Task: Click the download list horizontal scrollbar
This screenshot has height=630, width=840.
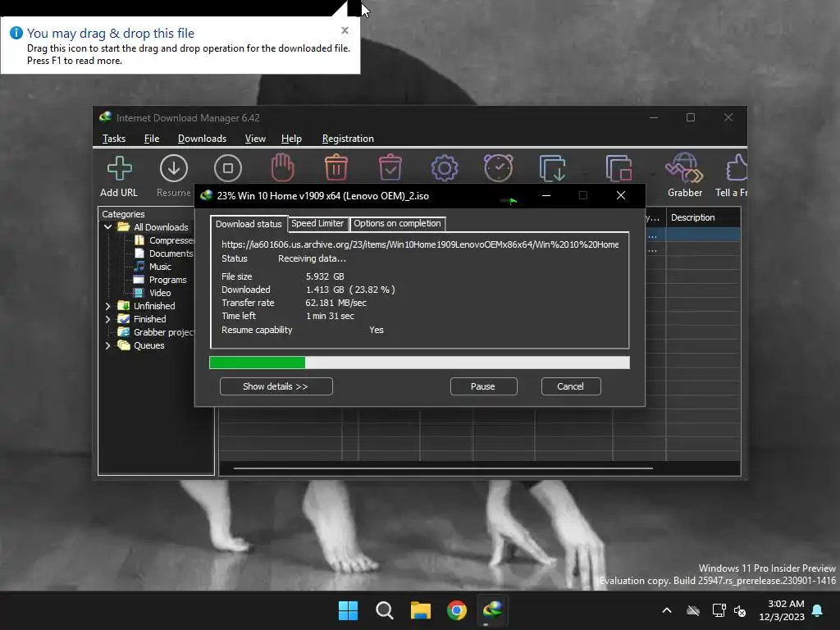Action: coord(443,468)
